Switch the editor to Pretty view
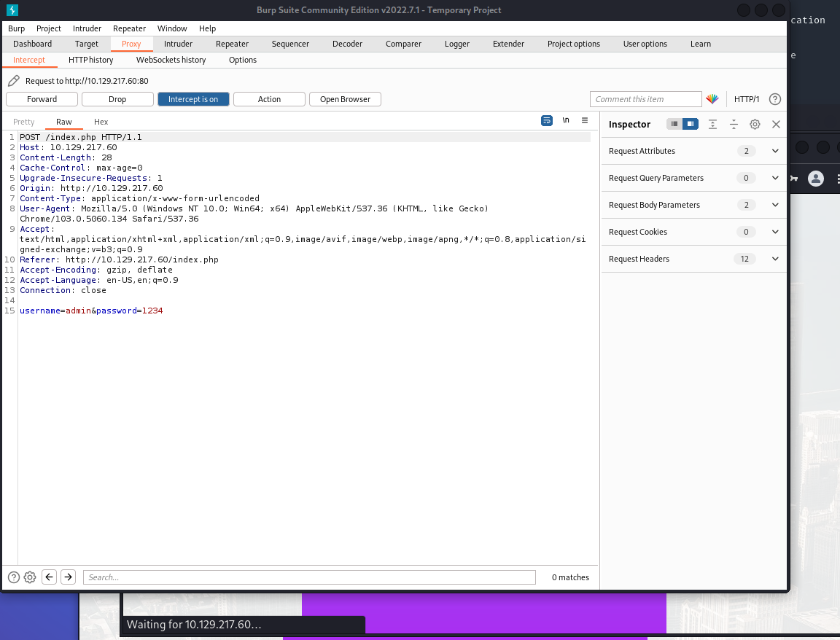This screenshot has height=640, width=840. [x=23, y=122]
